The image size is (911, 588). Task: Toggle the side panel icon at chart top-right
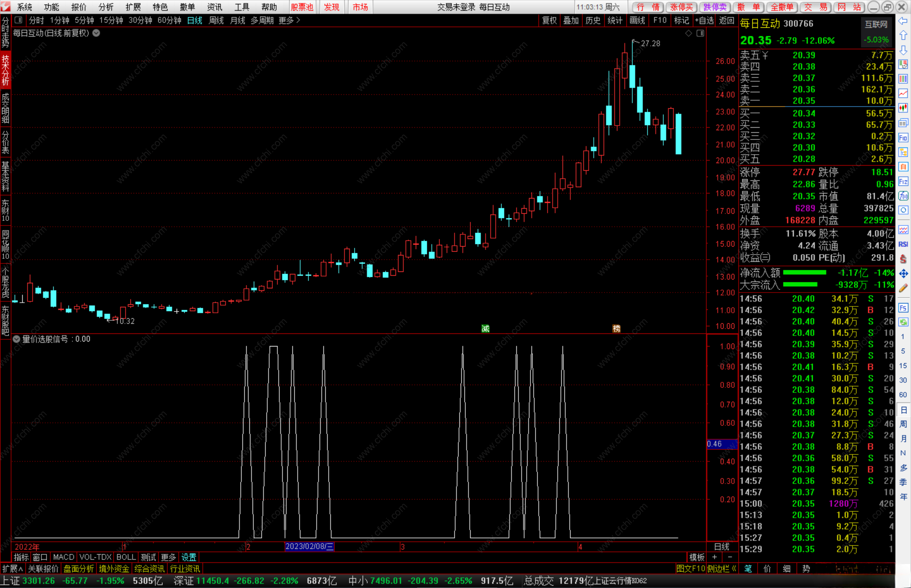point(700,33)
